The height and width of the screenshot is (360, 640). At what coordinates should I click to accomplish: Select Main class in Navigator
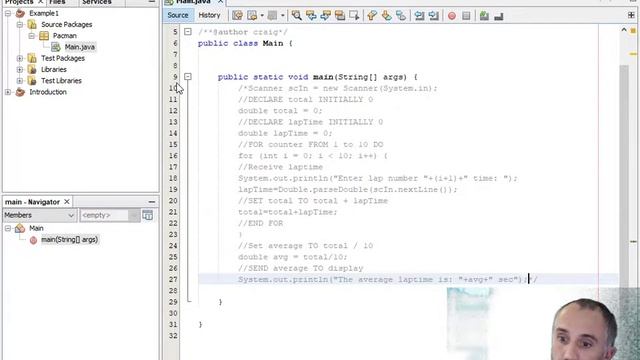click(x=36, y=229)
